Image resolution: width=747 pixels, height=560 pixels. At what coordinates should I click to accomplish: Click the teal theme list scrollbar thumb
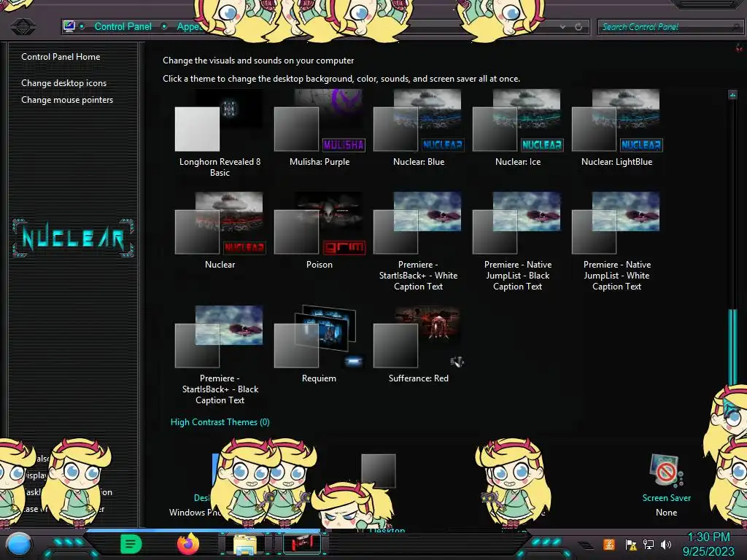(x=732, y=348)
